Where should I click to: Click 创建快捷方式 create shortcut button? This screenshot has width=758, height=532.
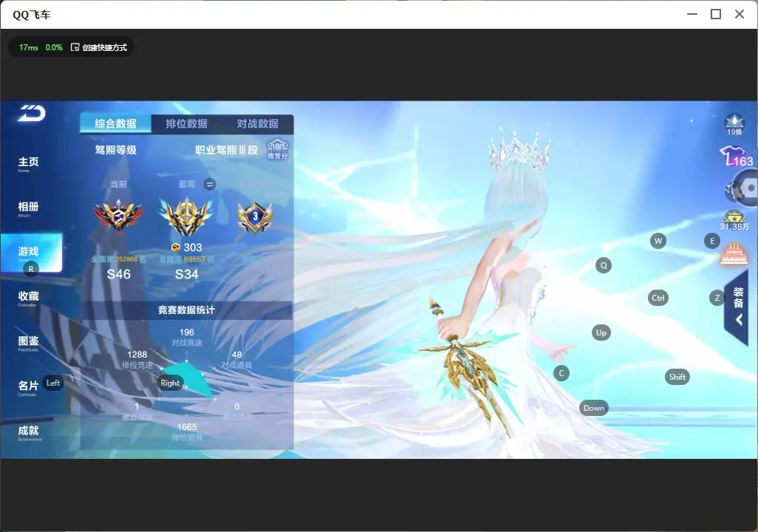coord(99,47)
